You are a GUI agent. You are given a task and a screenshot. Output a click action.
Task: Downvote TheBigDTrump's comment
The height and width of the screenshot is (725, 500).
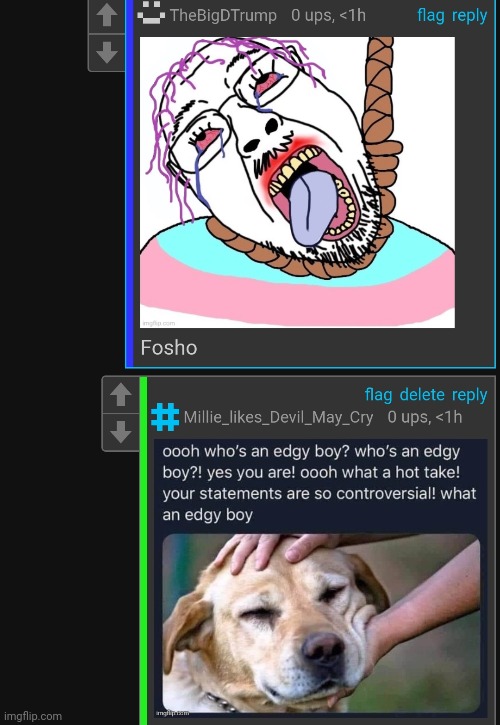(x=107, y=52)
